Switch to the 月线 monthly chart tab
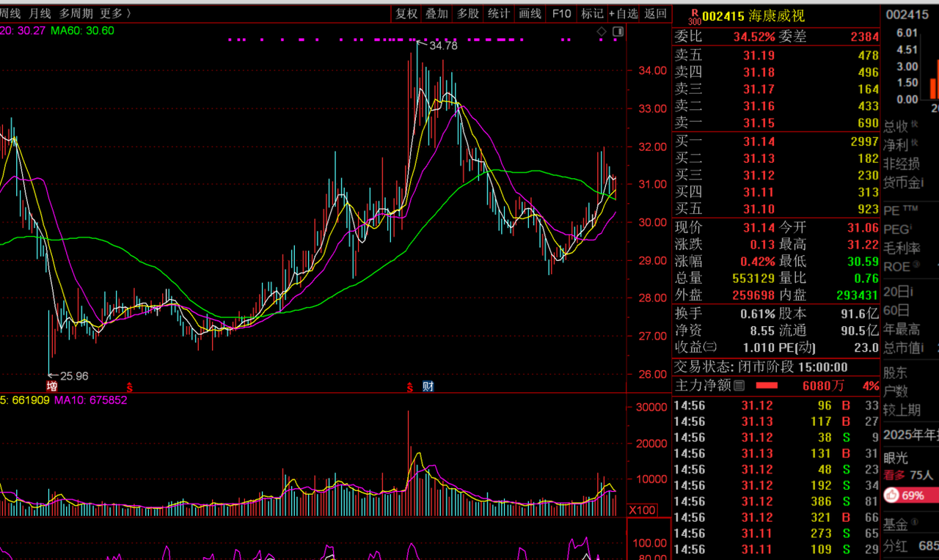Screen dimensions: 939x560 [x=40, y=13]
